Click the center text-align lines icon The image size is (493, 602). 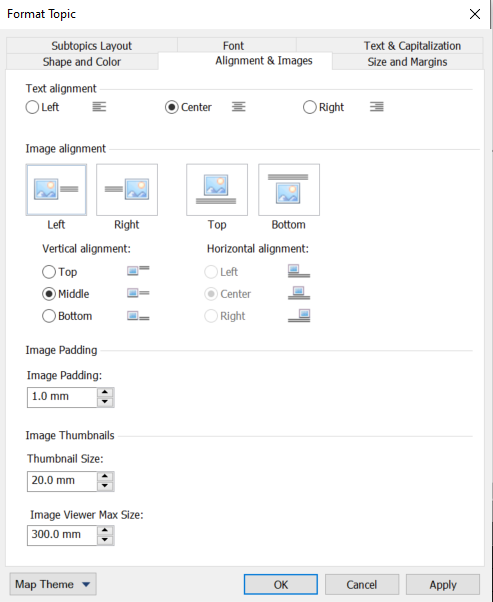pyautogui.click(x=238, y=107)
